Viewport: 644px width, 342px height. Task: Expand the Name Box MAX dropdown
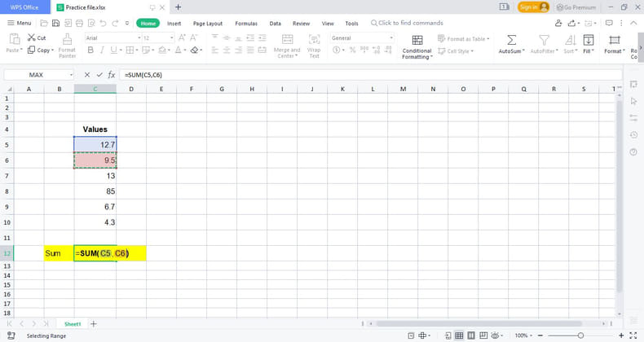pyautogui.click(x=71, y=75)
